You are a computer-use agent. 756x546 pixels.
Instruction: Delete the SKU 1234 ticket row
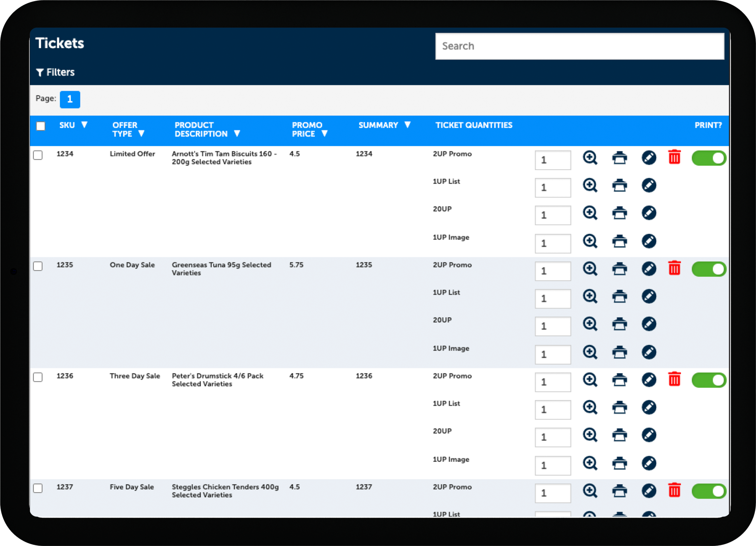click(674, 157)
